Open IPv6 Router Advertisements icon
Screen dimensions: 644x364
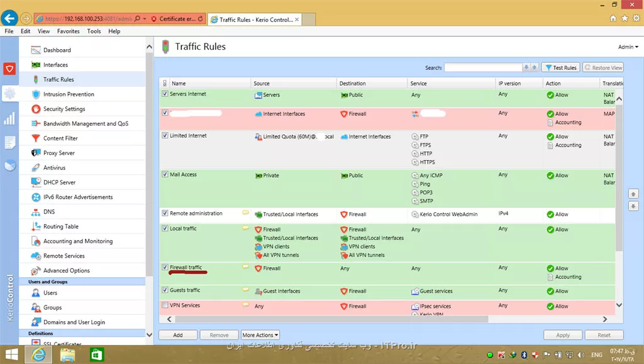tap(36, 197)
